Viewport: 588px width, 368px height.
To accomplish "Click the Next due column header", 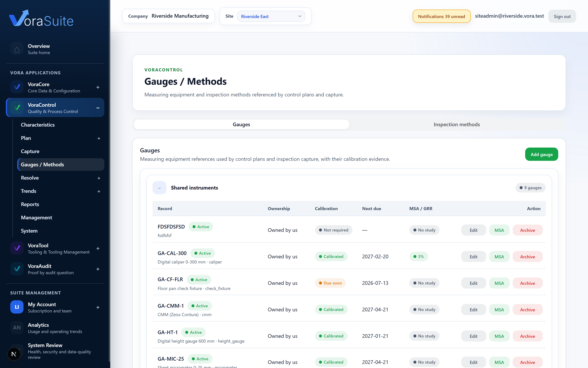I will point(372,209).
